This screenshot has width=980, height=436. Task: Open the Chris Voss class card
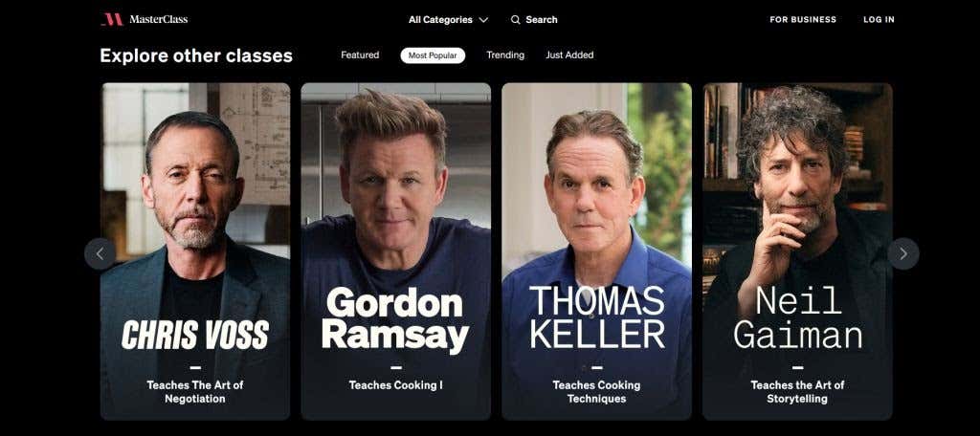[195, 251]
